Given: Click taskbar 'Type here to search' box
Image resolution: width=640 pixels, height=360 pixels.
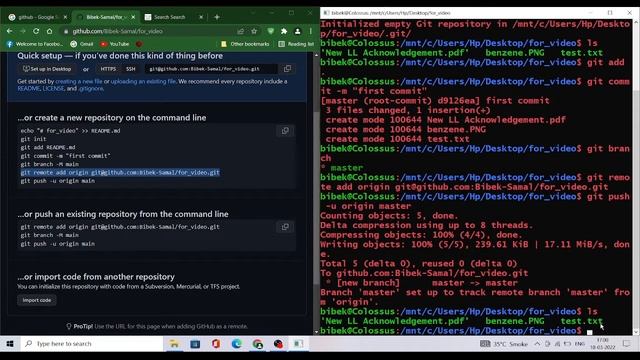Looking at the screenshot, I should tap(91, 344).
